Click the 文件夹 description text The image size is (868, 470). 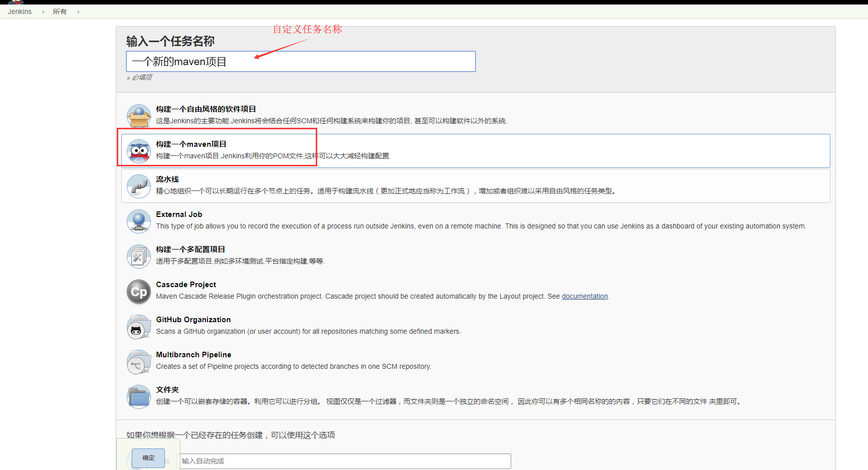[x=450, y=401]
